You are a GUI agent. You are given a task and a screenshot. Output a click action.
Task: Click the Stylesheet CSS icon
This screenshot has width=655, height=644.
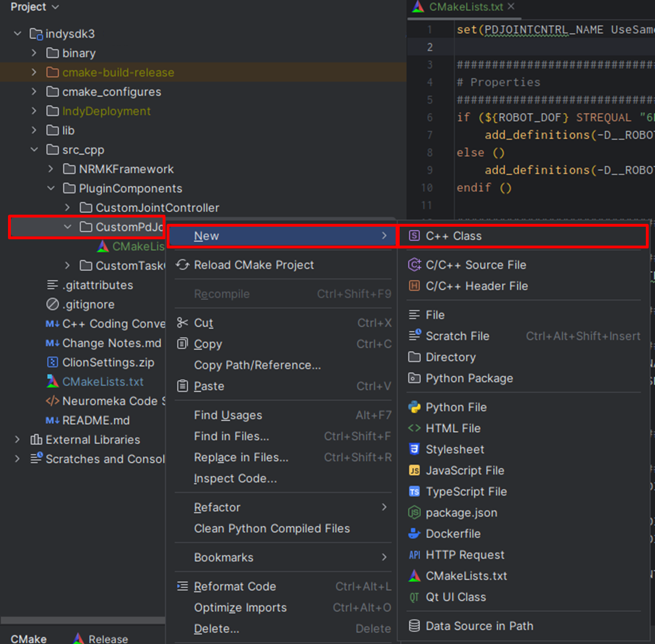click(414, 449)
